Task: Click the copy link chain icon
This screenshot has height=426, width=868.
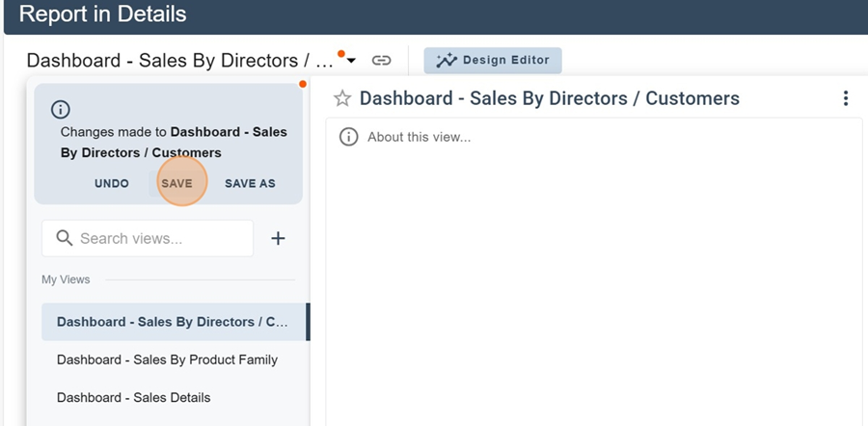Action: click(x=382, y=61)
